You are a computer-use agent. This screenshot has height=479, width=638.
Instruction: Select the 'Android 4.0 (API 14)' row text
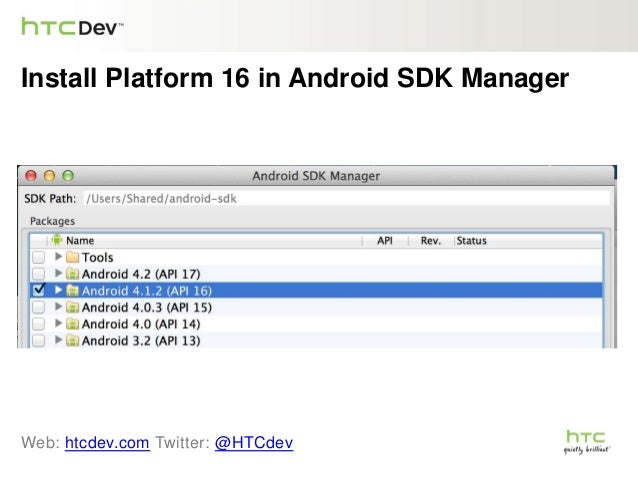tap(141, 324)
